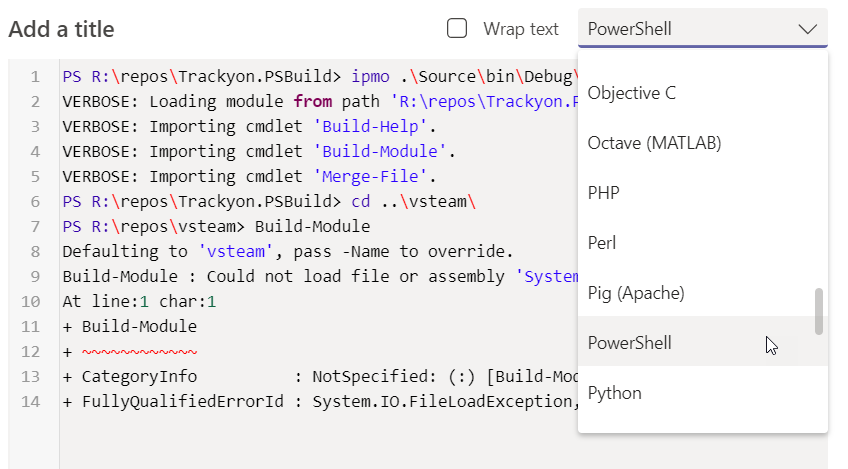This screenshot has height=469, width=848.
Task: Click the Wrap text label
Action: [520, 29]
